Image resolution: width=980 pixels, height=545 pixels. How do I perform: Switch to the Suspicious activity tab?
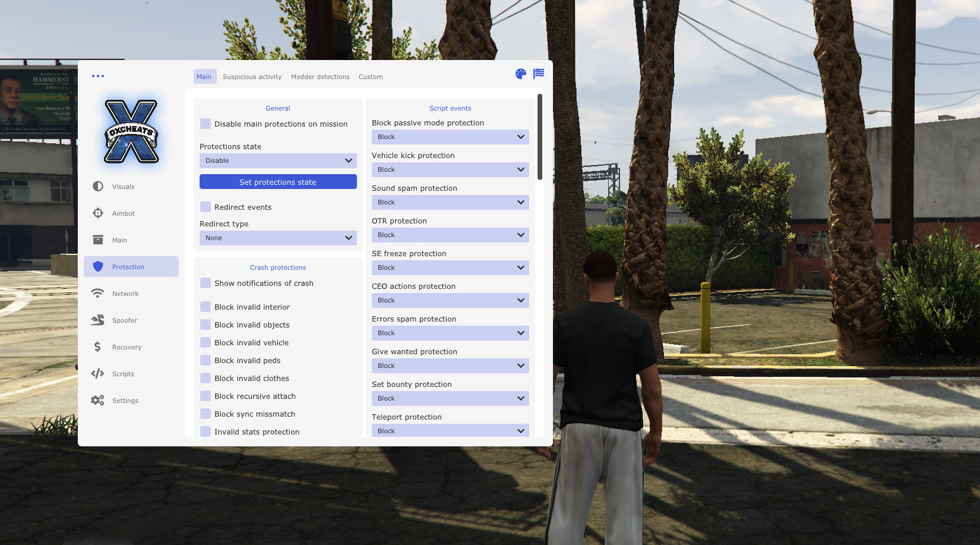[x=252, y=77]
